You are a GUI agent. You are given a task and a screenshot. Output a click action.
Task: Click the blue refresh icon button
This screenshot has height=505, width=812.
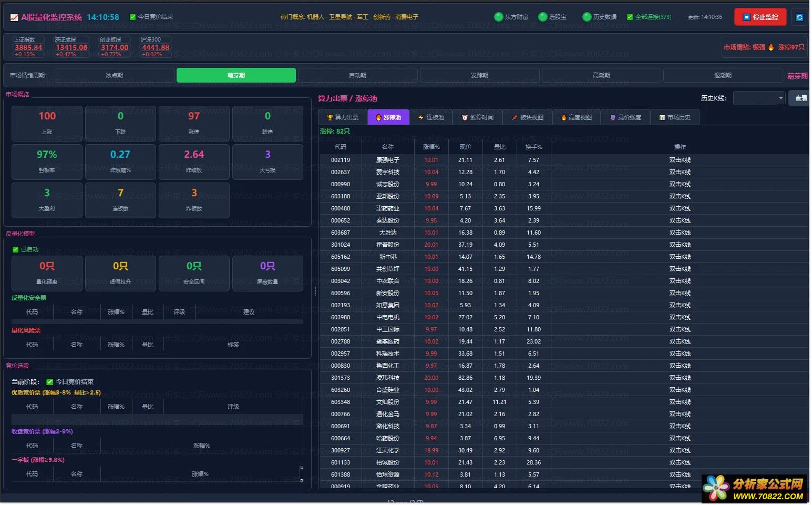799,17
